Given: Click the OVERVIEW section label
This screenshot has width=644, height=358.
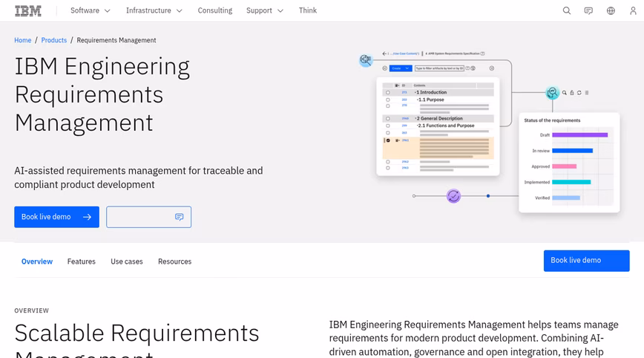Looking at the screenshot, I should [x=32, y=310].
